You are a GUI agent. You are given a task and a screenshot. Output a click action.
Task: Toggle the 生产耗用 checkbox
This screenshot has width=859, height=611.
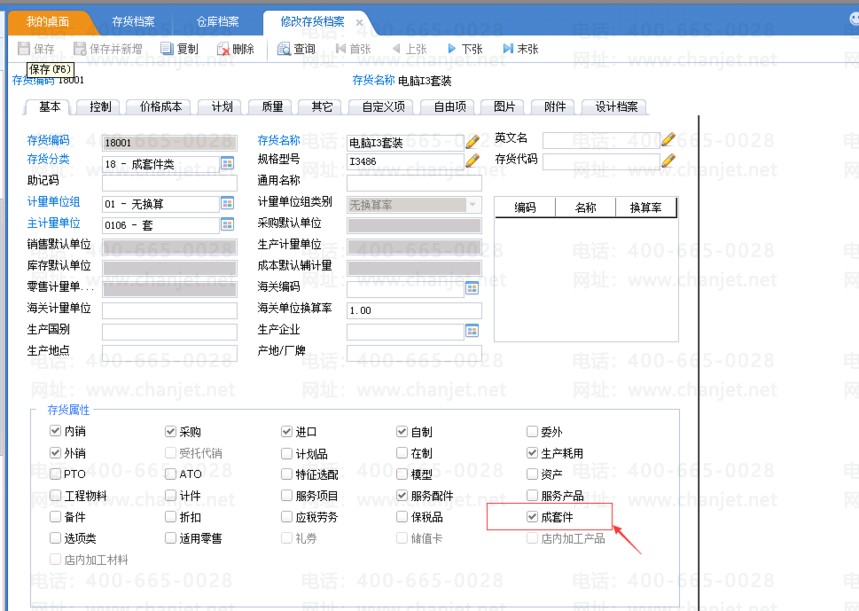pos(532,453)
